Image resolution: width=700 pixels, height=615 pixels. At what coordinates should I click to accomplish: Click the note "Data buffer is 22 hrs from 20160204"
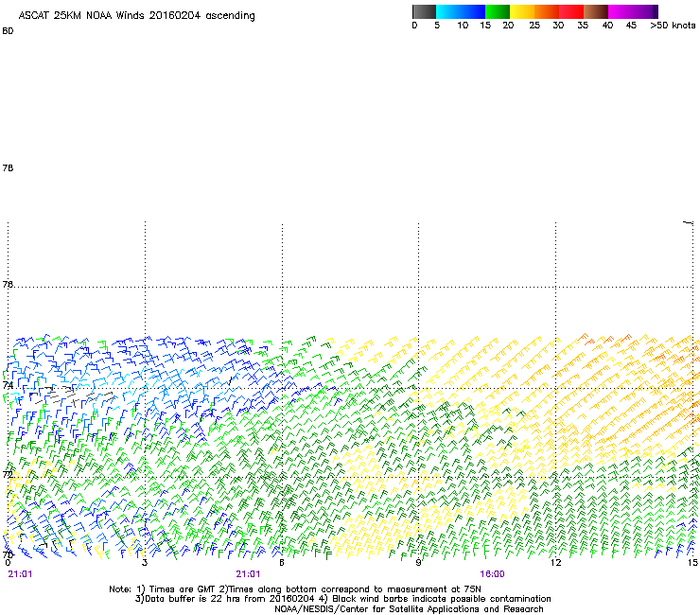click(x=229, y=599)
